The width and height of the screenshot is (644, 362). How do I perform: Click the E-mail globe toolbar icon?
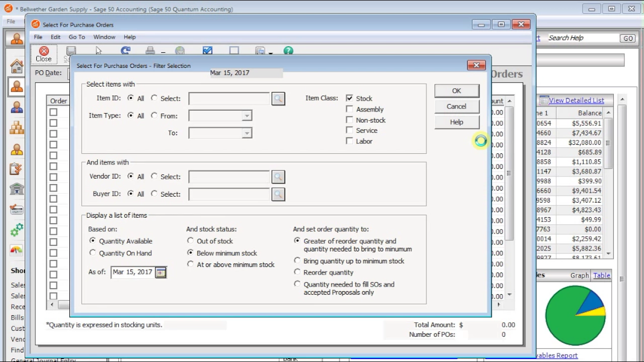point(180,51)
